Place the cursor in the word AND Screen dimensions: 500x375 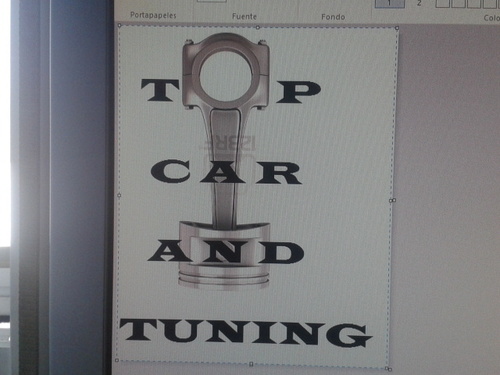click(x=226, y=252)
